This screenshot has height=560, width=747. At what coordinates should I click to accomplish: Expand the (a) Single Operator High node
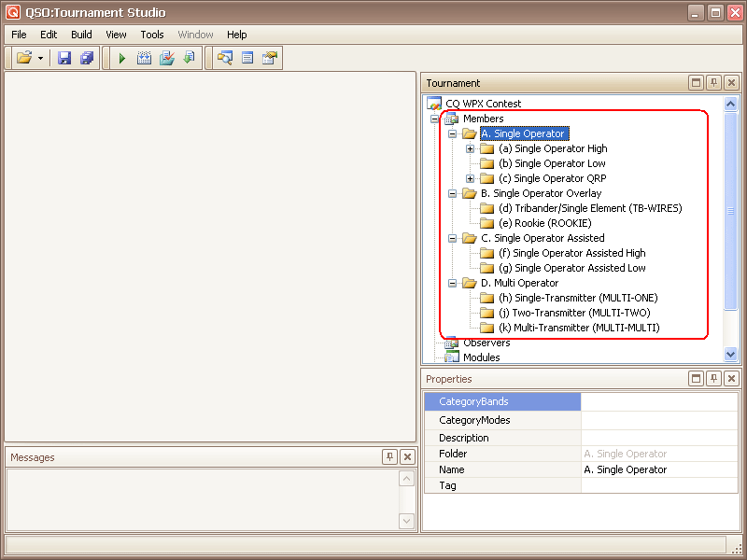point(471,148)
